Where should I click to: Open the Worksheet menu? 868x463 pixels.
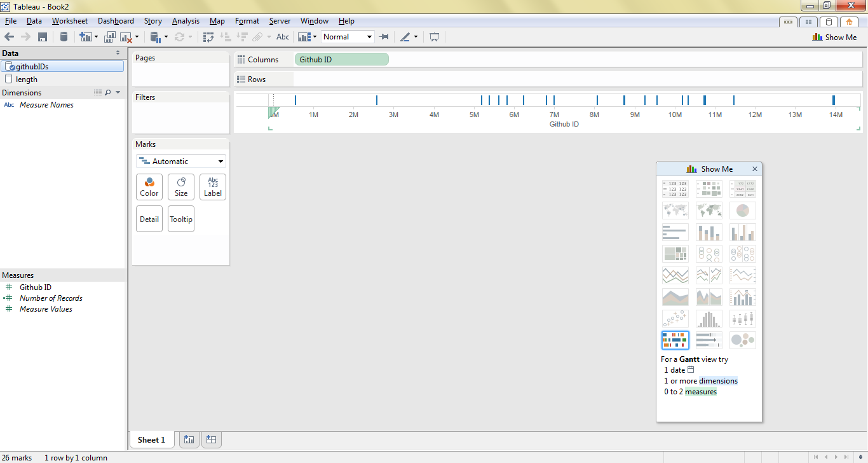(x=70, y=21)
